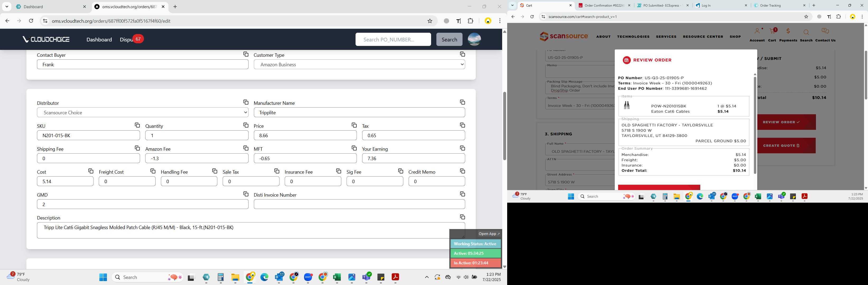Switch to the Order Confirmation tab
This screenshot has width=868, height=285.
pos(604,5)
